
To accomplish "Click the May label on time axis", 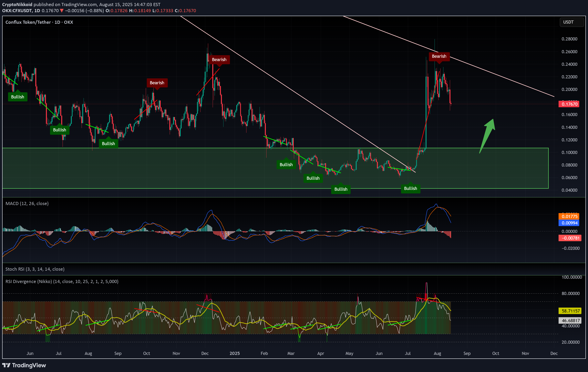I will pyautogui.click(x=349, y=353).
